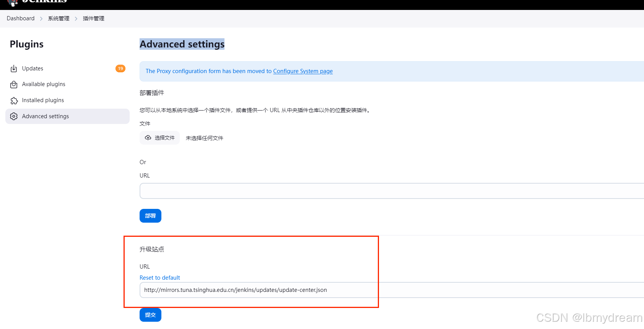Screen dimensions: 644x329
Task: Click the 选择文件 choose file button
Action: pos(159,138)
